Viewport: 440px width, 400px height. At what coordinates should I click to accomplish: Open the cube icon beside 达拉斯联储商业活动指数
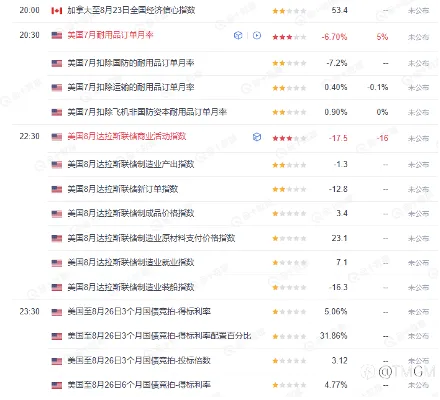point(257,137)
